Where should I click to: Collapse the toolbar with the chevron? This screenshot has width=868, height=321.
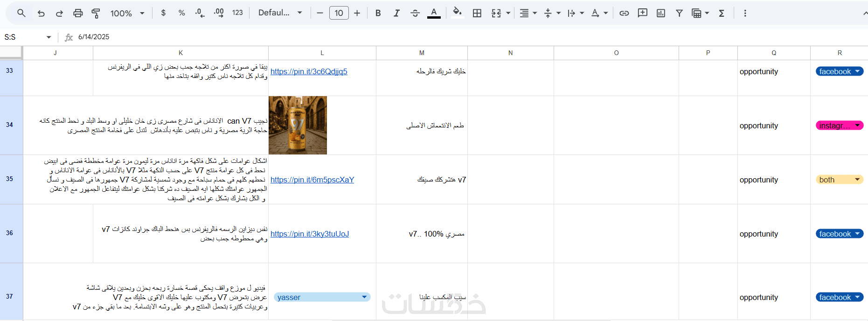point(865,13)
